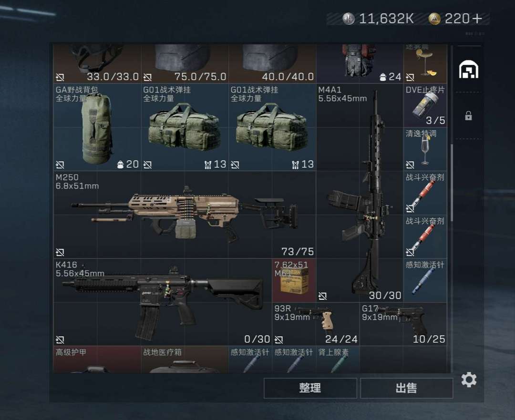Screen dimensions: 515x420
Task: Select the 肾上腺素 adrenaline item
Action: pyautogui.click(x=338, y=359)
